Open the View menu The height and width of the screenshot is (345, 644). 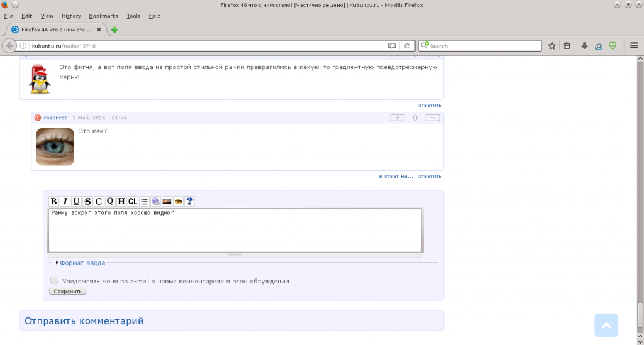47,16
